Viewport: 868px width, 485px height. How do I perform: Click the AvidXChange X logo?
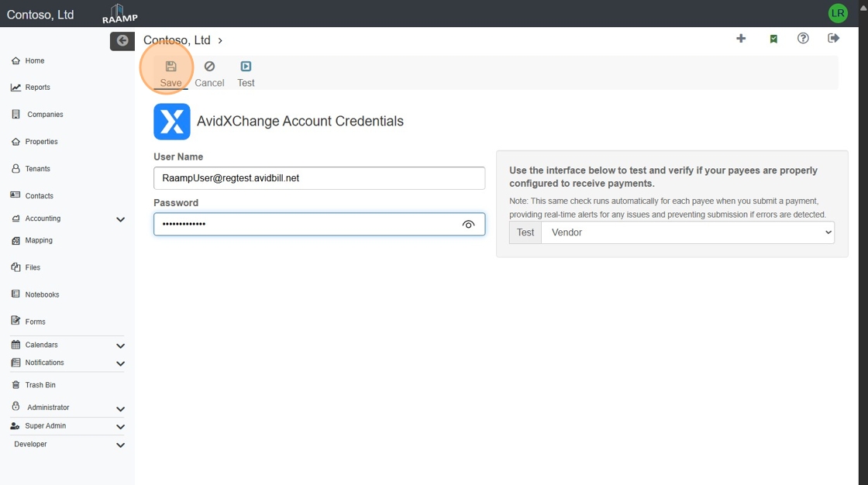click(x=172, y=122)
